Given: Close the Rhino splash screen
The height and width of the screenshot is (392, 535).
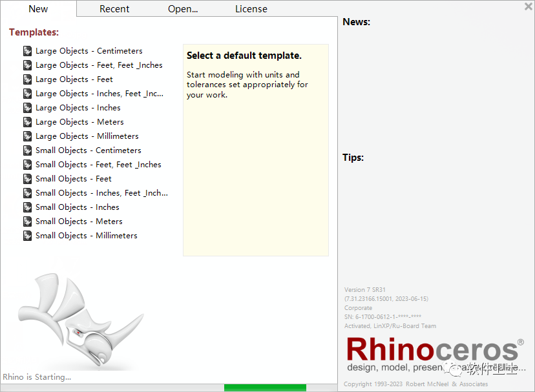Looking at the screenshot, I should (528, 6).
